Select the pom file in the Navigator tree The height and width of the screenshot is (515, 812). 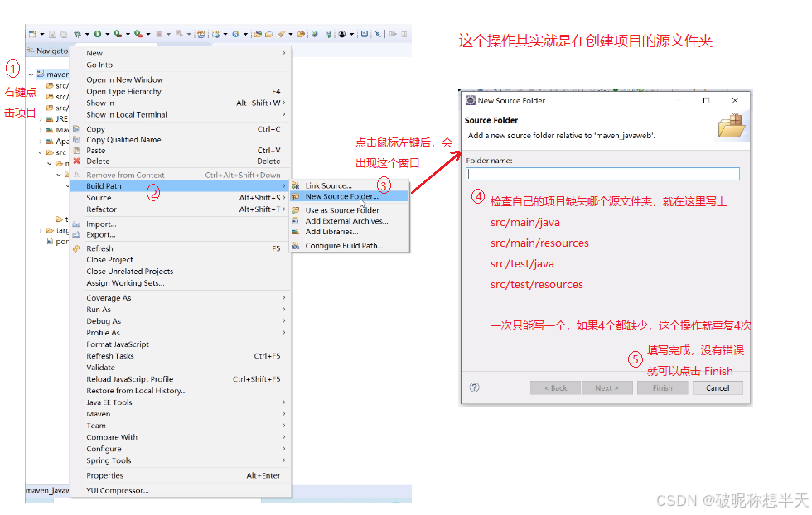coord(57,241)
